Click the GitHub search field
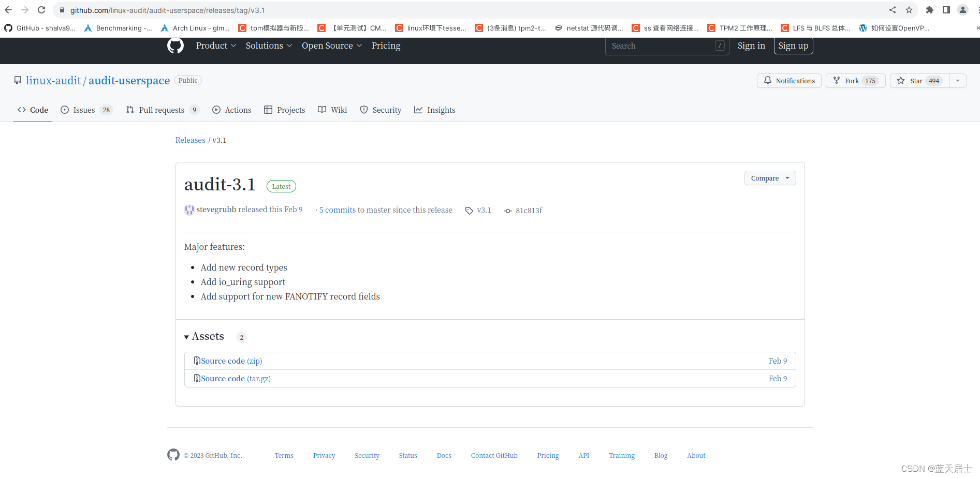Image resolution: width=980 pixels, height=478 pixels. (x=667, y=46)
